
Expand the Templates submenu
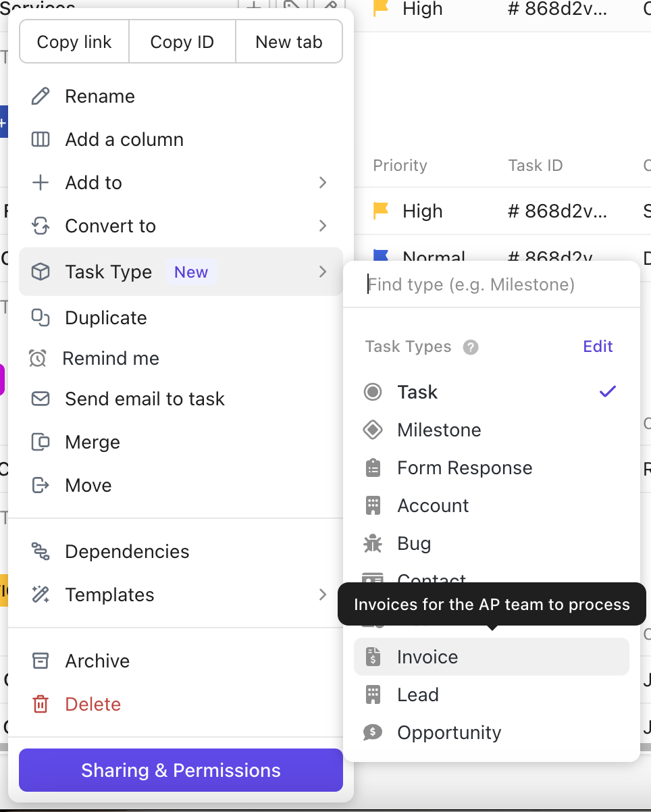tap(322, 594)
